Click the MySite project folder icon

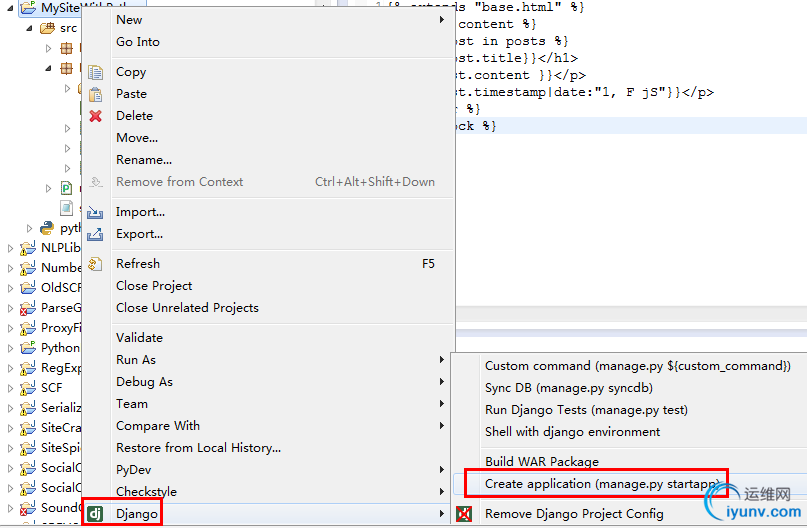(28, 8)
